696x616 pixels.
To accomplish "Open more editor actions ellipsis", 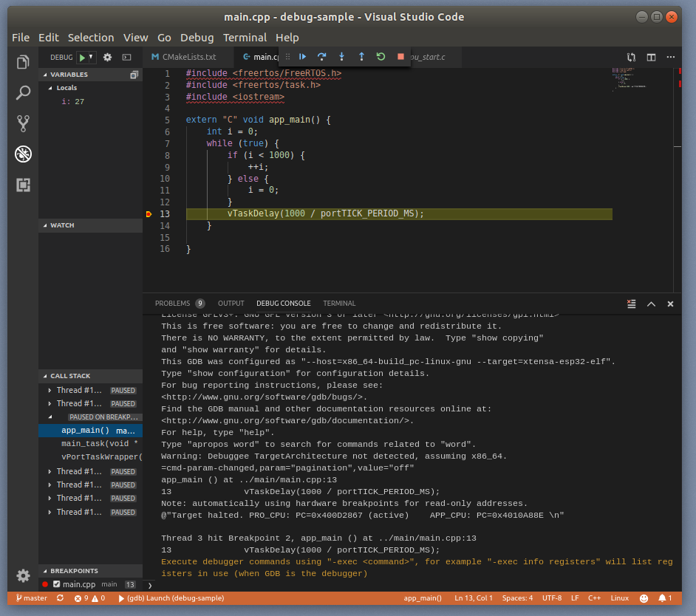I will click(671, 58).
